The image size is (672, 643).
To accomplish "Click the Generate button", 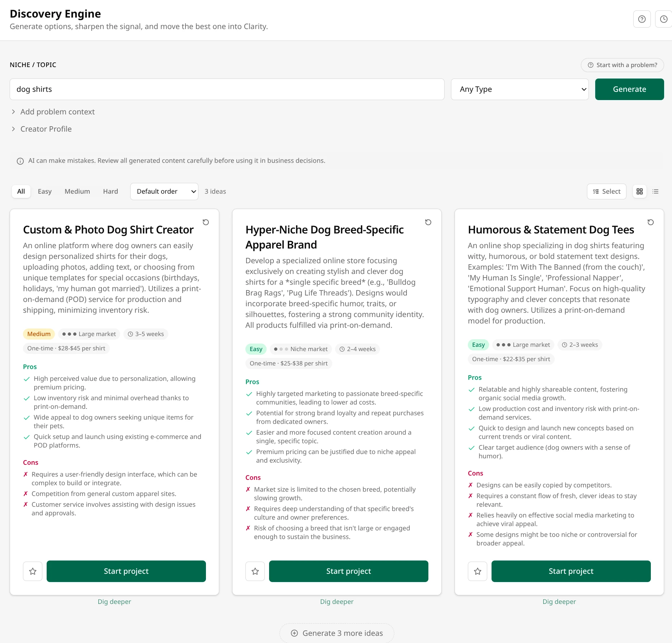I will (629, 89).
